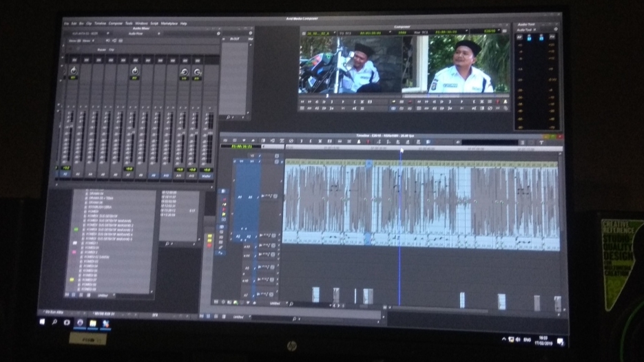Toggle A5 track selector in Timeline
The width and height of the screenshot is (644, 362).
pos(247,268)
